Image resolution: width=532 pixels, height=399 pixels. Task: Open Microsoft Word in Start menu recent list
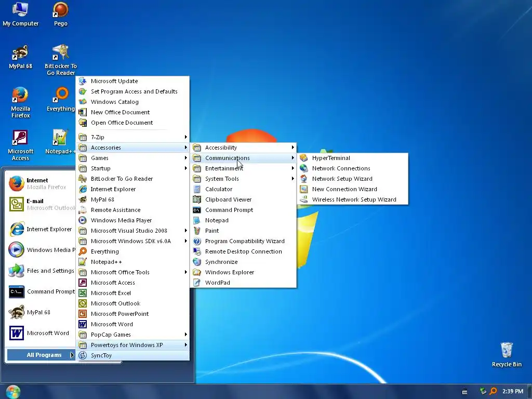click(41, 333)
